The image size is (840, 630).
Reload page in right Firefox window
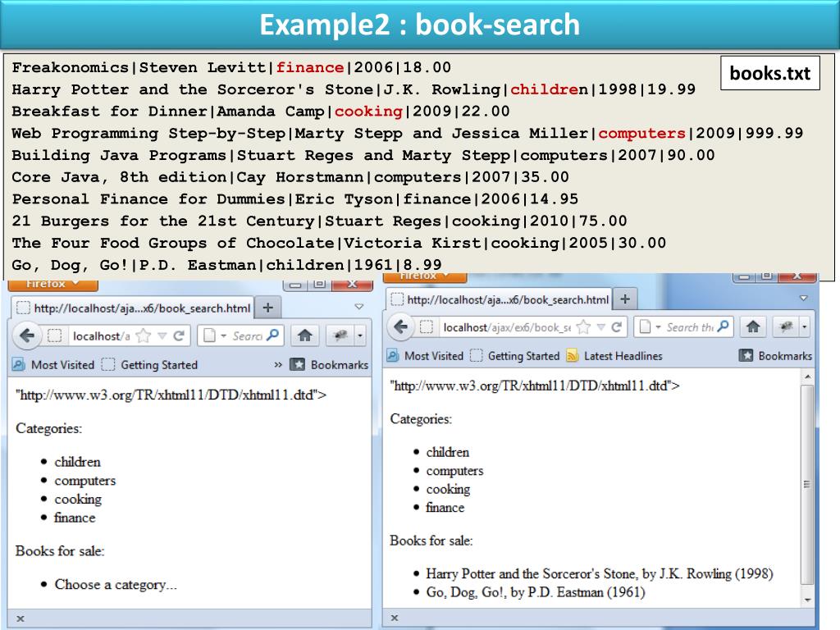pos(617,326)
